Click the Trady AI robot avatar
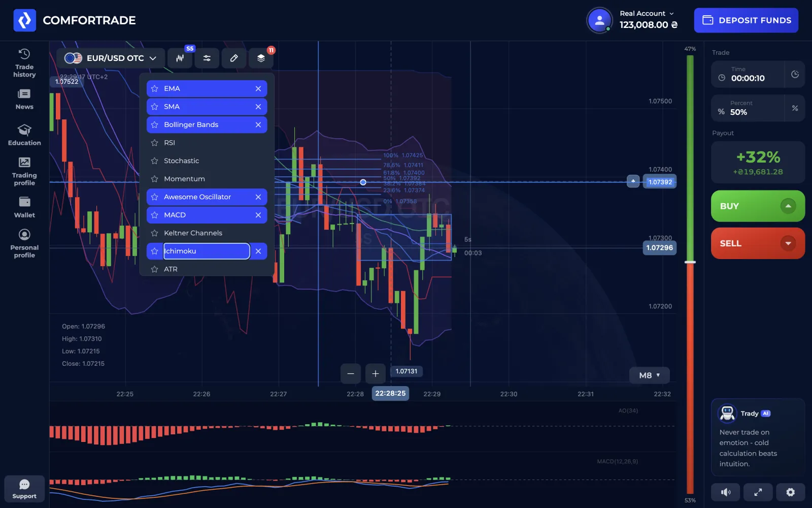 [727, 413]
